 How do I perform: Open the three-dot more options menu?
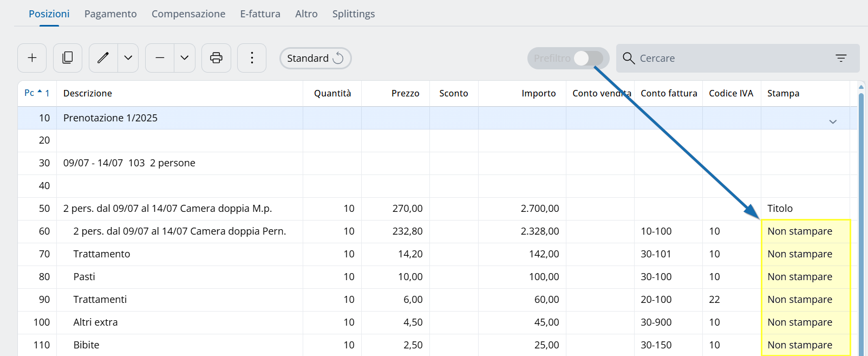pos(252,58)
